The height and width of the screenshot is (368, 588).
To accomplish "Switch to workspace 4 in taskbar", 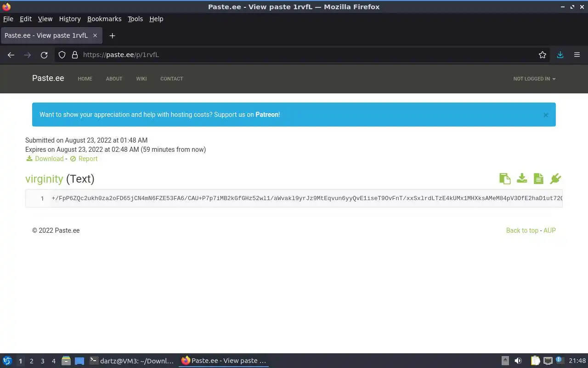I will pyautogui.click(x=53, y=361).
